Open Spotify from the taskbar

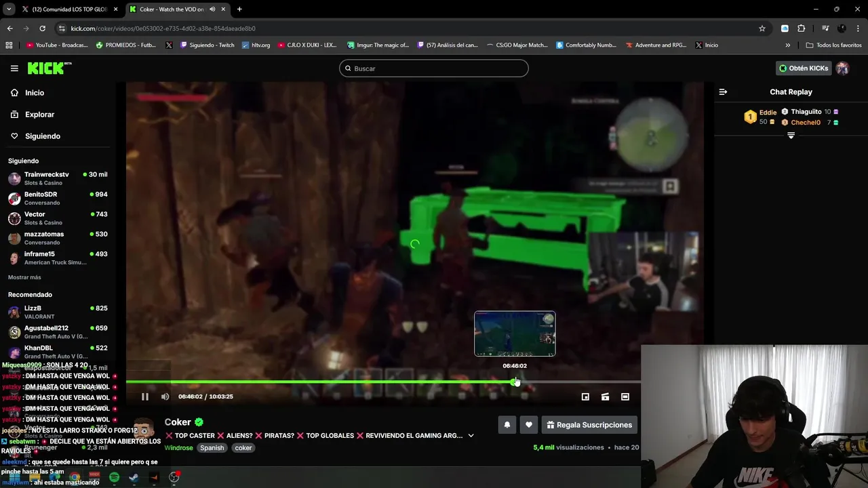tap(114, 477)
